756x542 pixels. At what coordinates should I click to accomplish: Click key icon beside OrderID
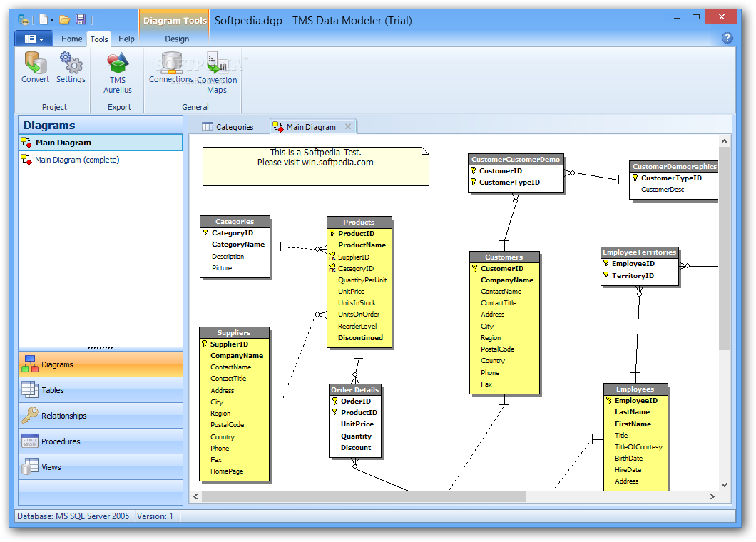click(334, 401)
